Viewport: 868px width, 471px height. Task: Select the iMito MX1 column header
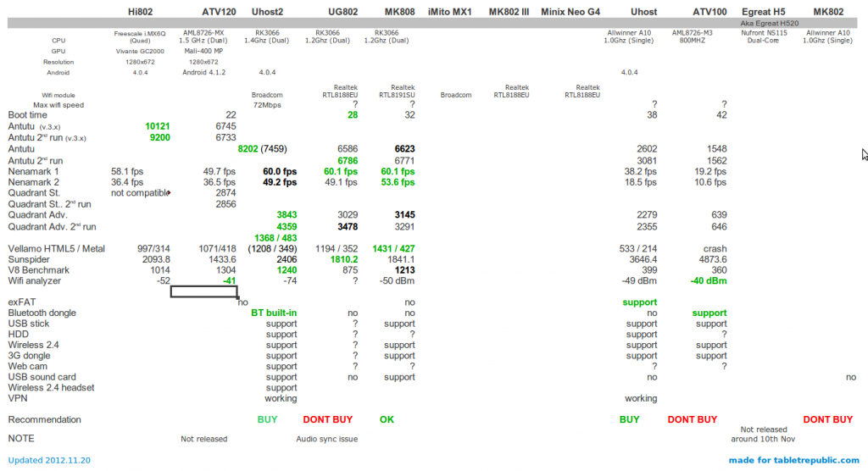coord(449,12)
